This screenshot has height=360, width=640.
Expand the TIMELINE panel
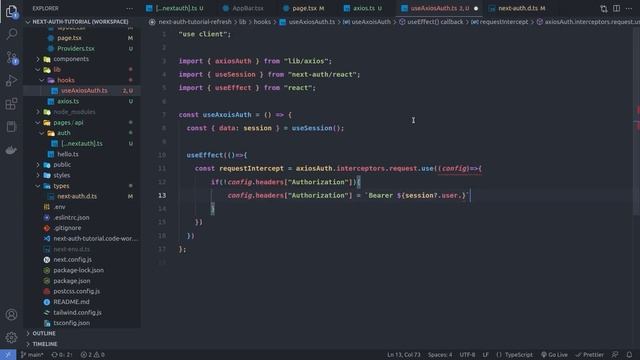[82, 344]
